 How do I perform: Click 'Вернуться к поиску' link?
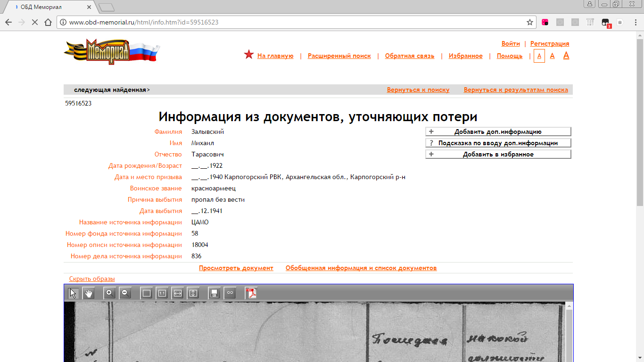point(418,90)
